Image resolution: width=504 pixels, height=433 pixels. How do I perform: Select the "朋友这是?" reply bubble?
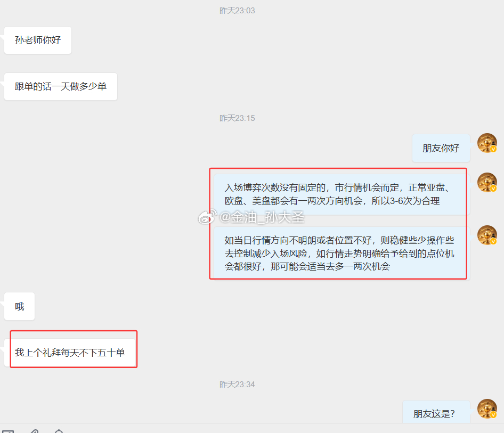(x=436, y=413)
